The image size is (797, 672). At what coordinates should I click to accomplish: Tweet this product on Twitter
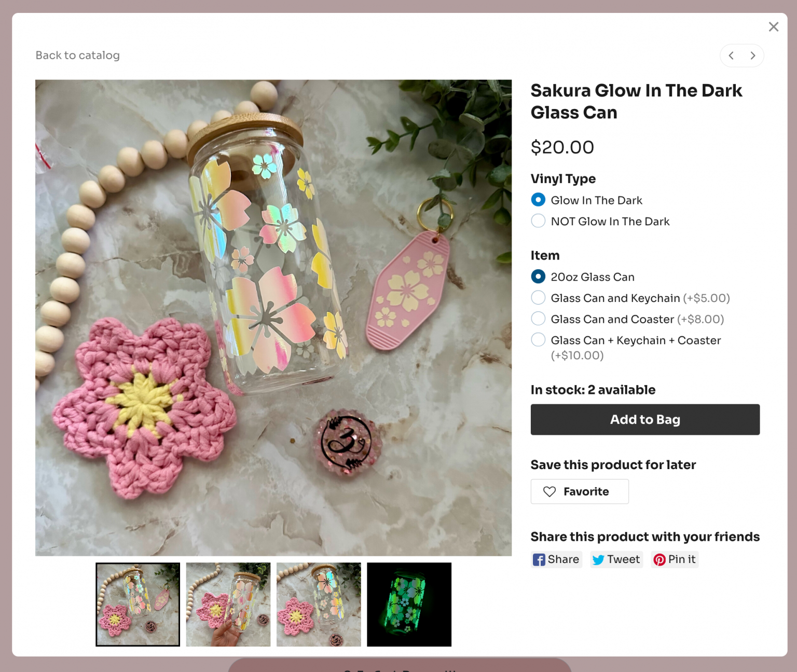(616, 559)
